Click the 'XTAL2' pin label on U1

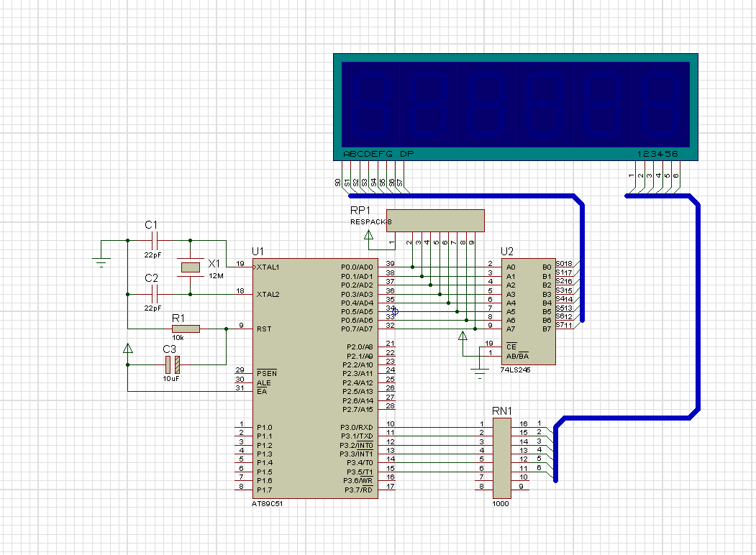[x=268, y=294]
